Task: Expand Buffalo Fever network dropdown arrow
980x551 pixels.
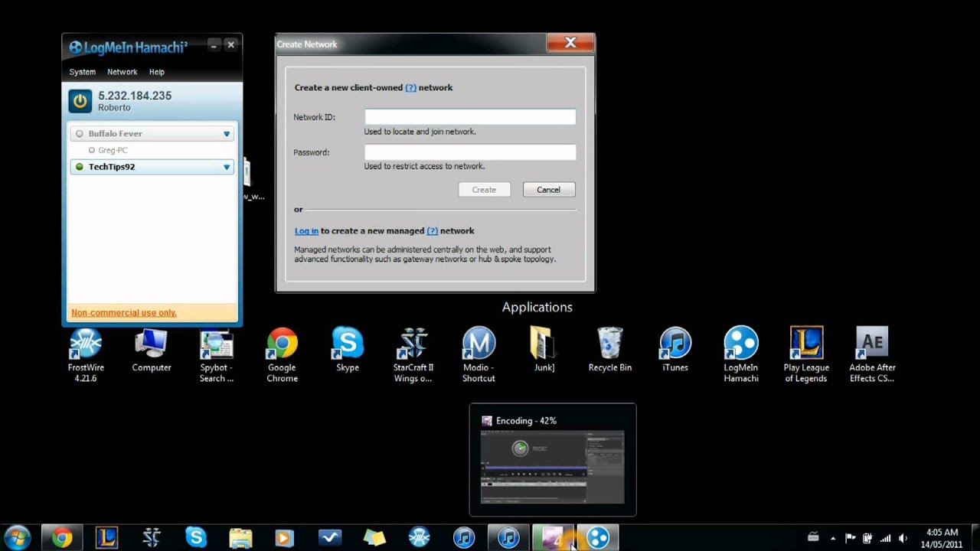Action: (227, 134)
